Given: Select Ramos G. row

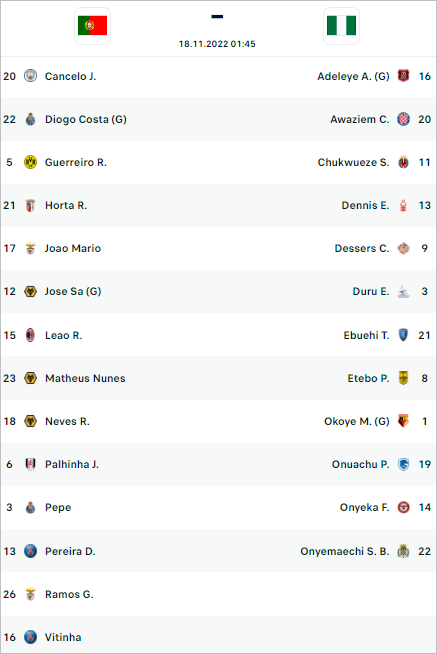Looking at the screenshot, I should (218, 594).
